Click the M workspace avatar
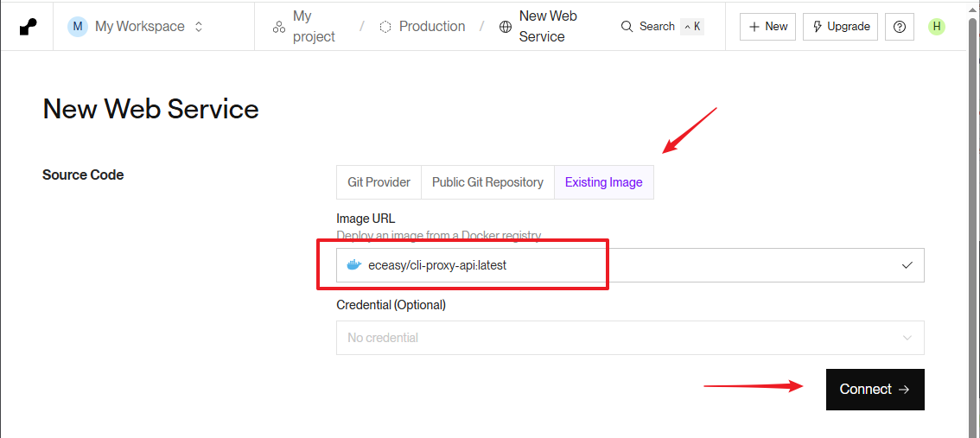 pos(78,27)
